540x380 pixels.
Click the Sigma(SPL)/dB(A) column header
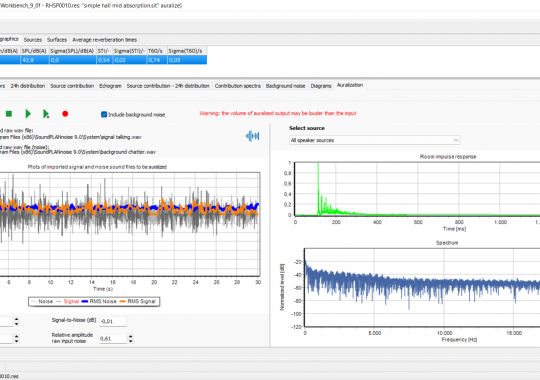(72, 51)
